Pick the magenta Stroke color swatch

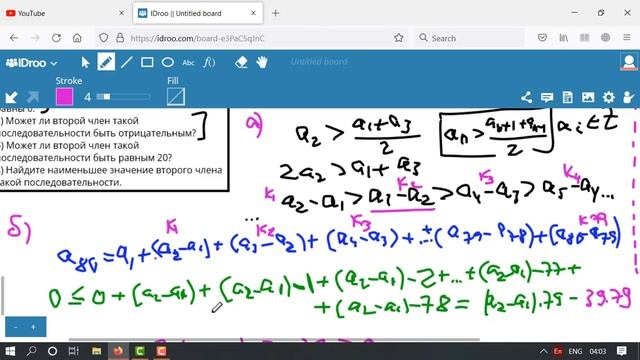point(64,97)
